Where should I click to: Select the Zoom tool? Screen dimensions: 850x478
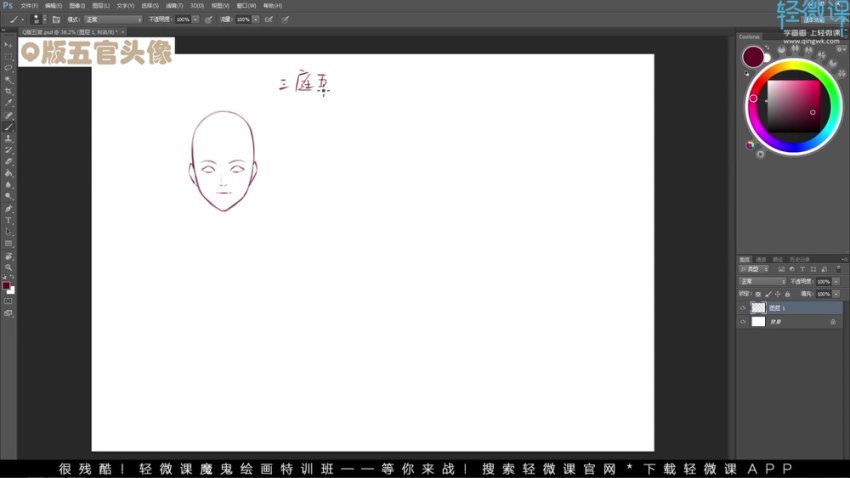[x=8, y=267]
